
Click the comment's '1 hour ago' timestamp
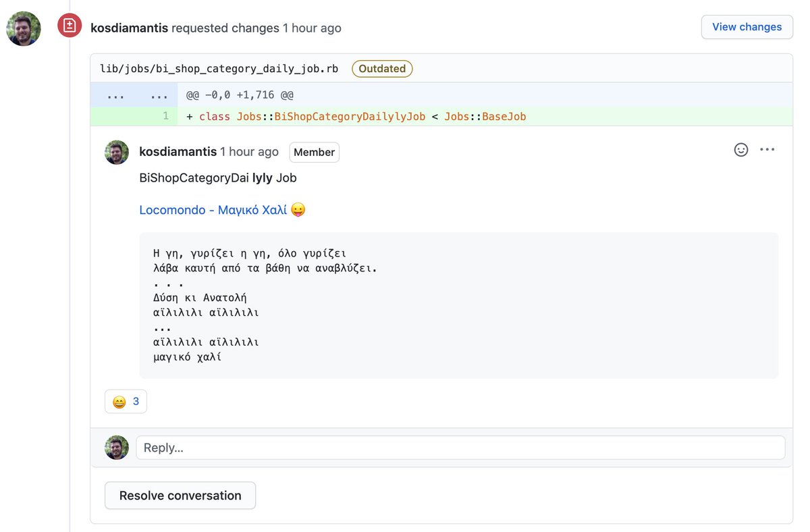249,152
